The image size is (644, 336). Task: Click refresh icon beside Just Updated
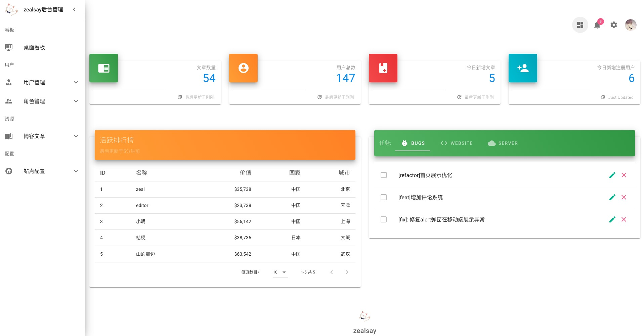point(603,97)
